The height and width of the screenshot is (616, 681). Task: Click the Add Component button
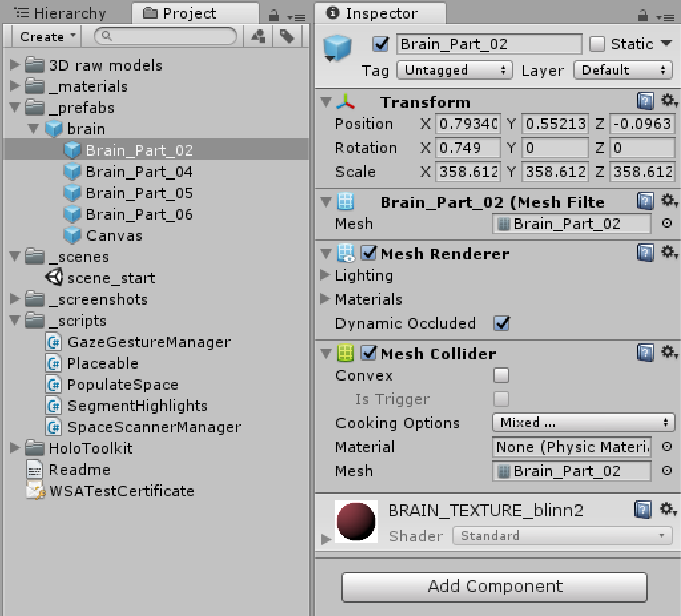(x=494, y=586)
